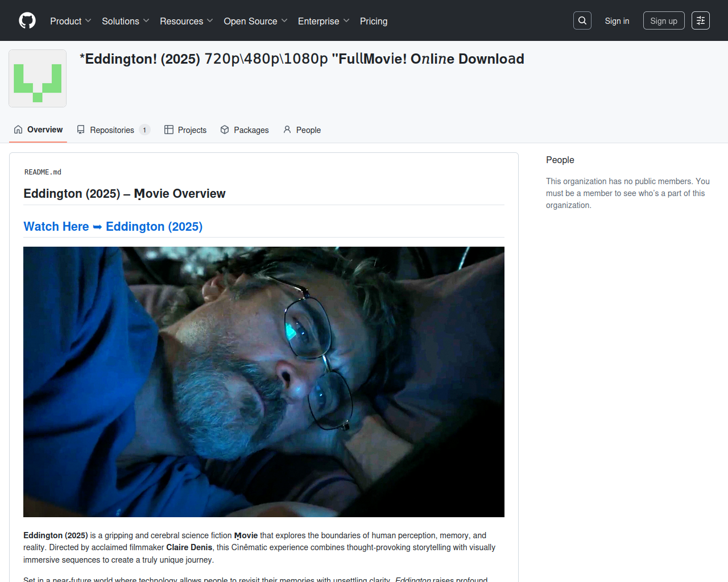This screenshot has width=728, height=582.
Task: Click the organization avatar image
Action: pyautogui.click(x=38, y=78)
